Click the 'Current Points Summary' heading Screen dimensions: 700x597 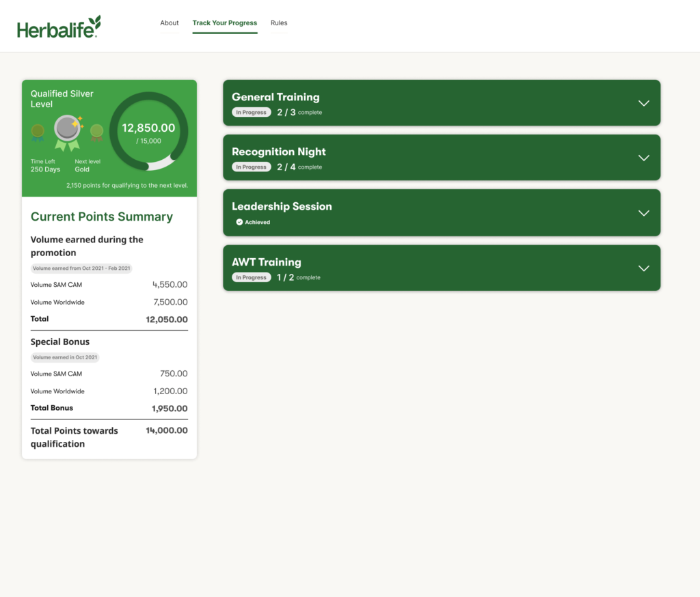tap(102, 217)
